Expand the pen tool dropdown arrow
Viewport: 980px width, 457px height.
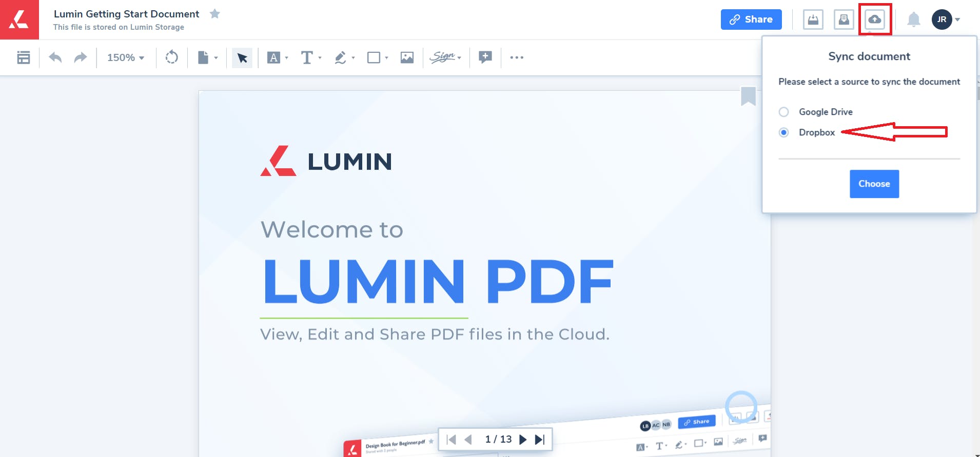pos(354,58)
